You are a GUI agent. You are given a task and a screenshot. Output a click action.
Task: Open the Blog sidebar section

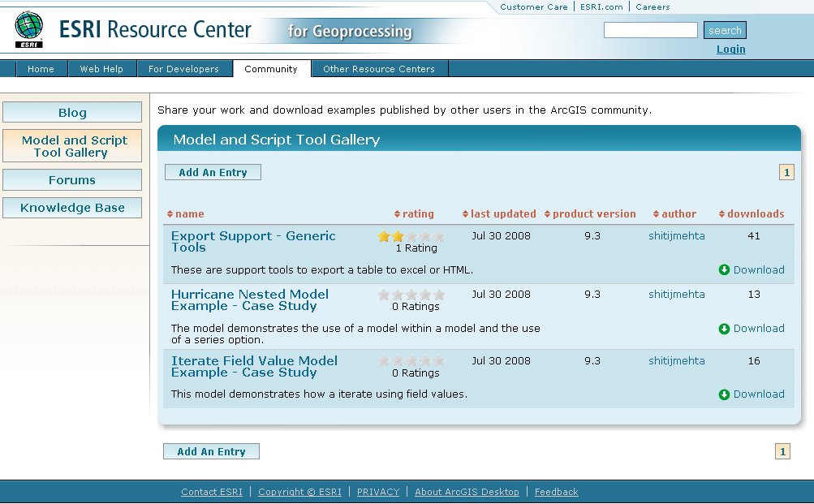pos(72,113)
